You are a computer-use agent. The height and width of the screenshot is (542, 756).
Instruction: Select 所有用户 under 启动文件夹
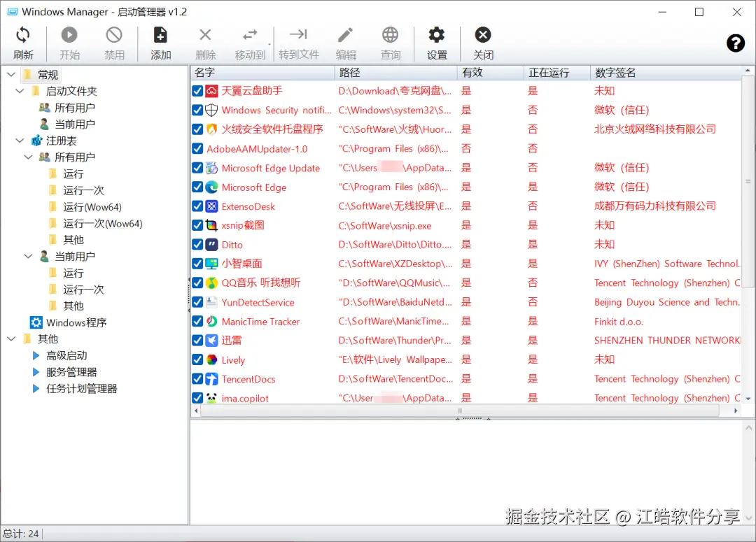tap(74, 108)
